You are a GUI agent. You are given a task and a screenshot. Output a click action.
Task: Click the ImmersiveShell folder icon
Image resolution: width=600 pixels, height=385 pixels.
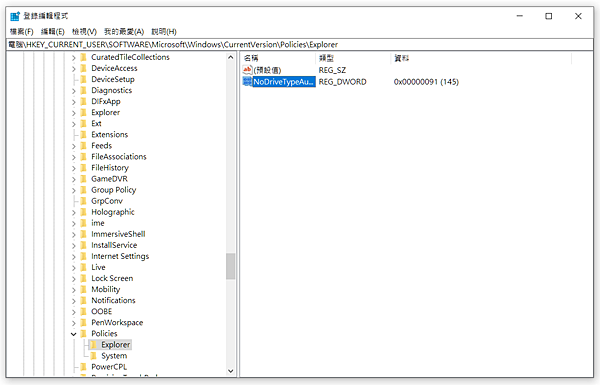pos(84,234)
